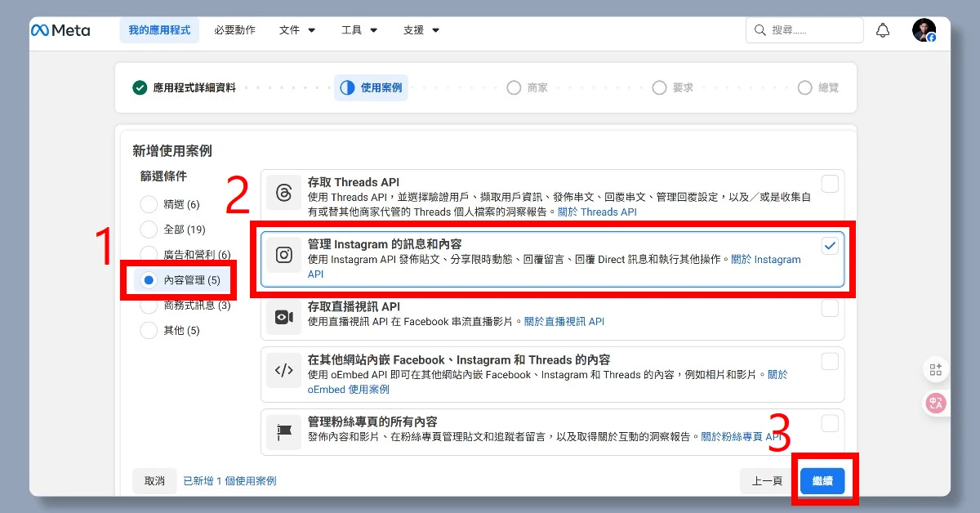The height and width of the screenshot is (513, 980).
Task: Click the search magnifier icon
Action: pos(760,30)
